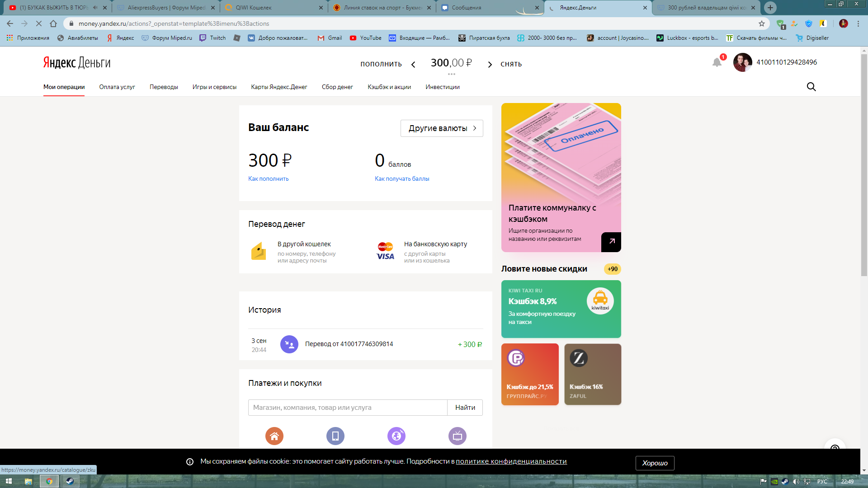Open the Investments menu item
The height and width of the screenshot is (488, 868).
(443, 87)
